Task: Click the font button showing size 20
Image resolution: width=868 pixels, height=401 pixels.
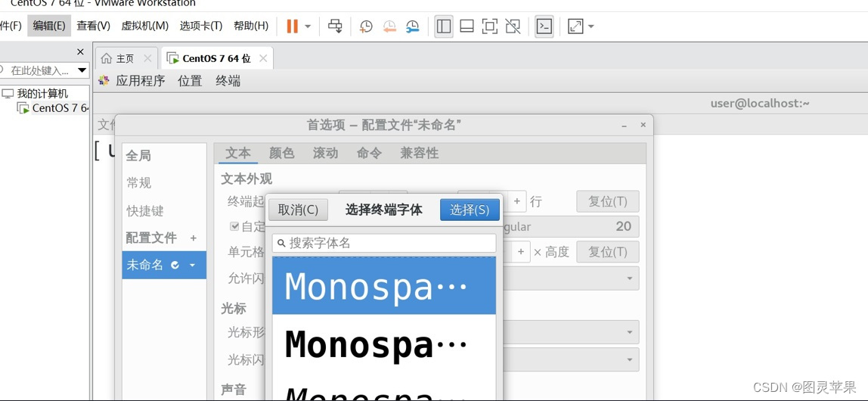Action: [x=570, y=226]
